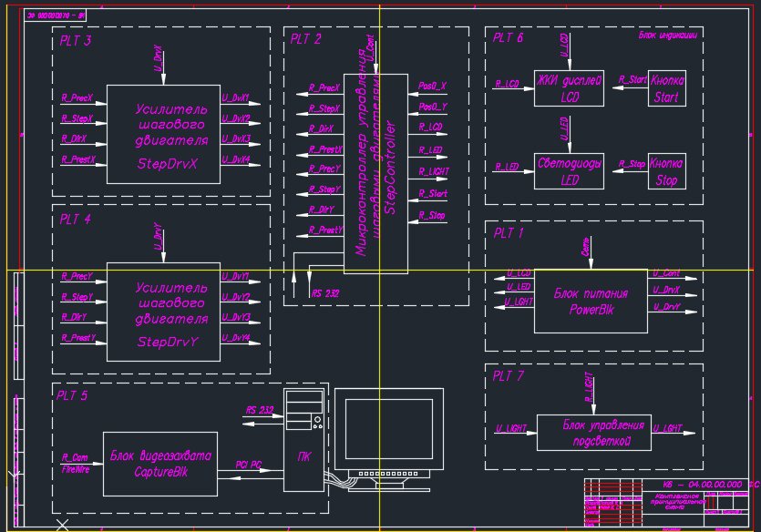Screen dimensions: 761x532
Task: Select the Светодиоды LED block
Action: pyautogui.click(x=569, y=171)
